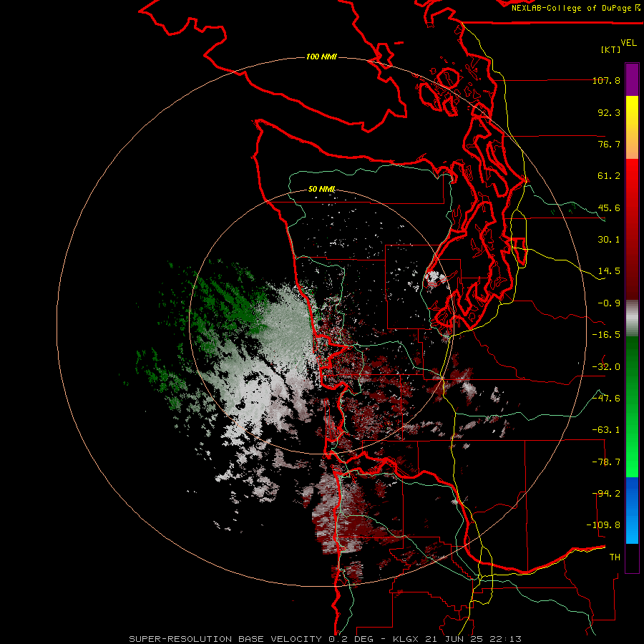The height and width of the screenshot is (644, 644).
Task: Click the -63.1 velocity scale value
Action: [606, 430]
